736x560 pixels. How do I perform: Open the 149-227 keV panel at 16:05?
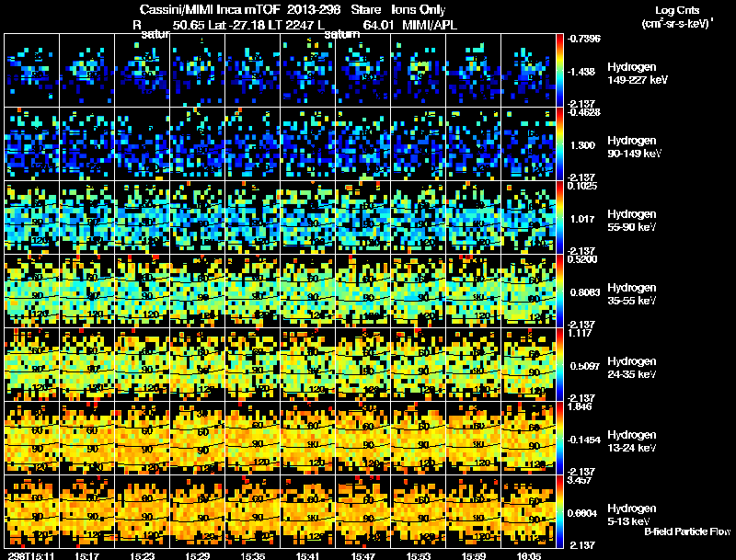528,71
